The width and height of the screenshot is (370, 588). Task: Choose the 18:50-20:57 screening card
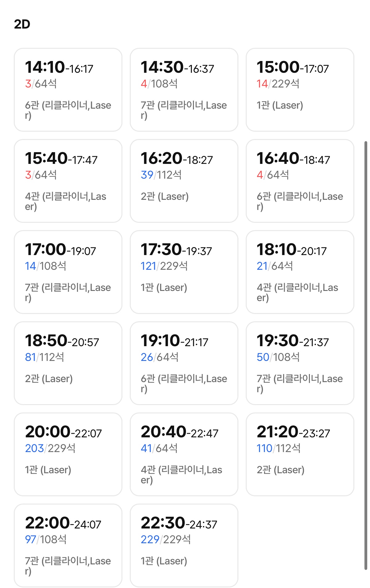(x=68, y=363)
